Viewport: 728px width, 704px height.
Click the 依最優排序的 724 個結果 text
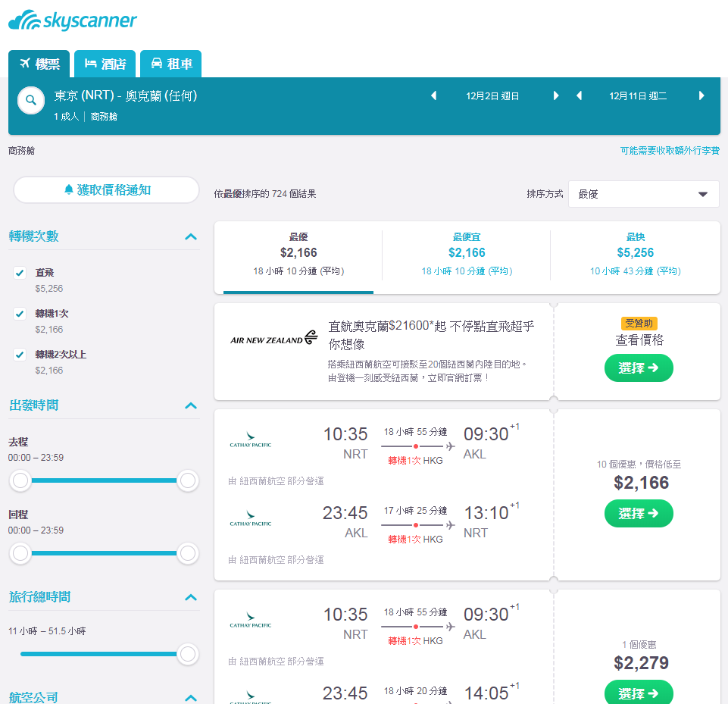pos(265,194)
